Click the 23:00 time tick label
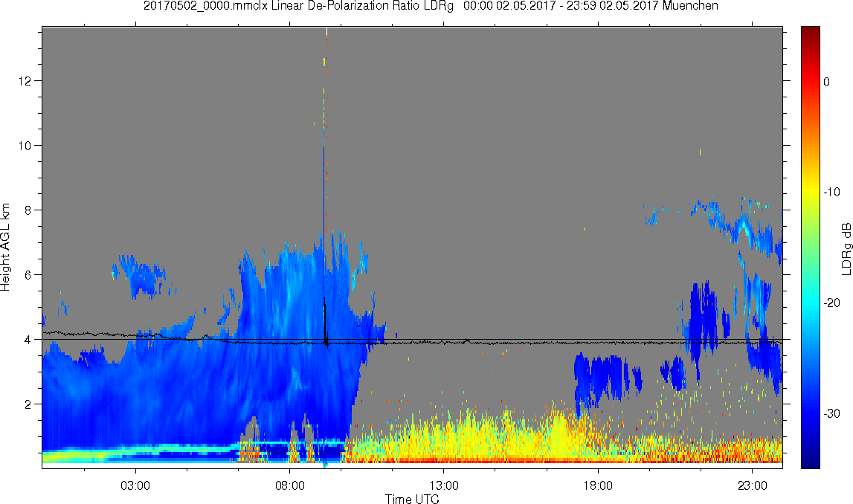Screen dimensions: 853x504 pyautogui.click(x=752, y=485)
